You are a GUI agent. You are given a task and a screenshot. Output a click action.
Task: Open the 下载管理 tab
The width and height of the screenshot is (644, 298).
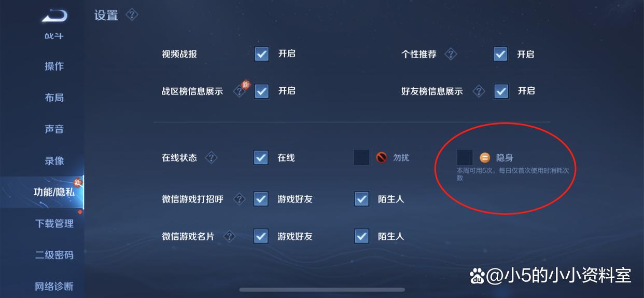tap(54, 224)
